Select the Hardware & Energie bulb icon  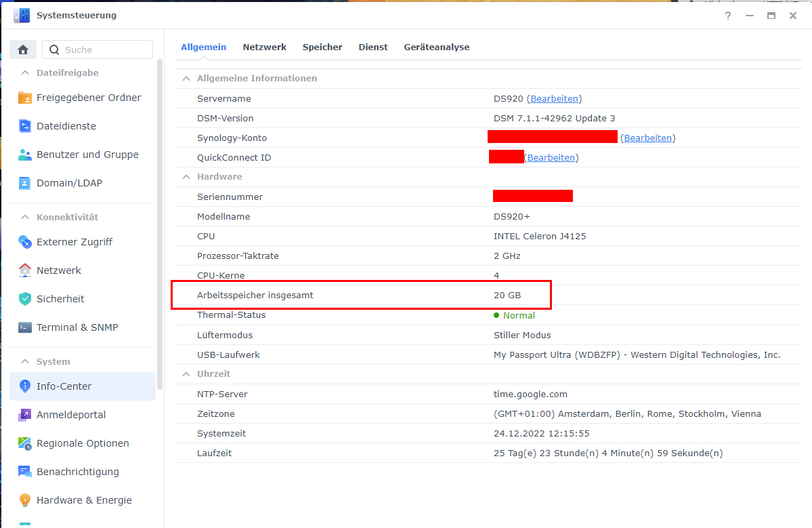coord(24,500)
